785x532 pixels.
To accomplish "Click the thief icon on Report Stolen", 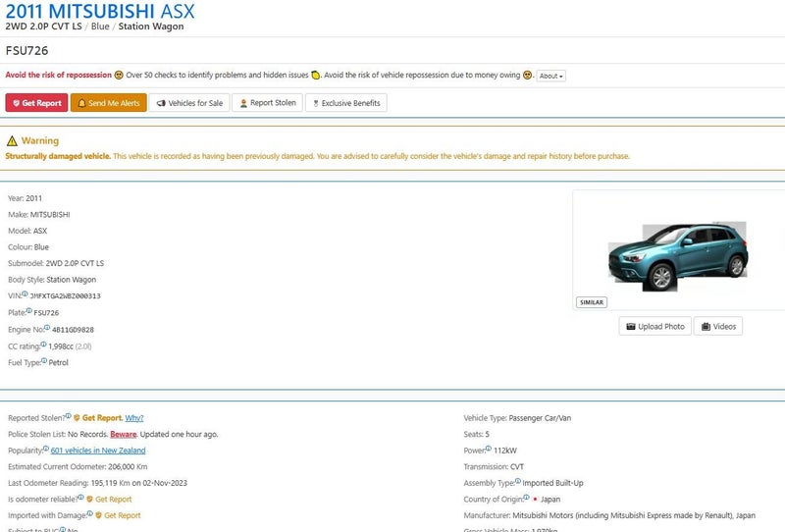I will (243, 103).
